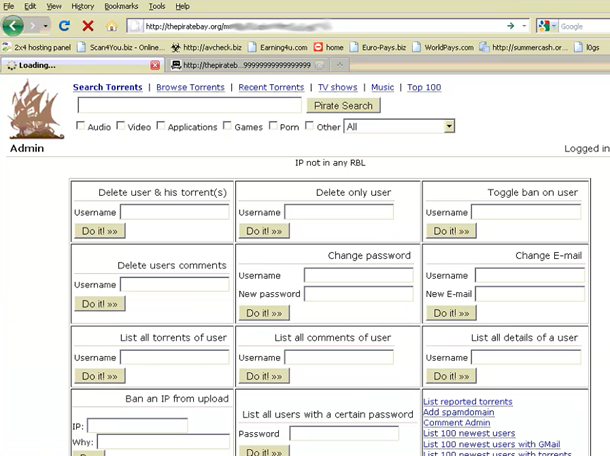
Task: Open the WorldPays.com bookmark
Action: [x=443, y=47]
